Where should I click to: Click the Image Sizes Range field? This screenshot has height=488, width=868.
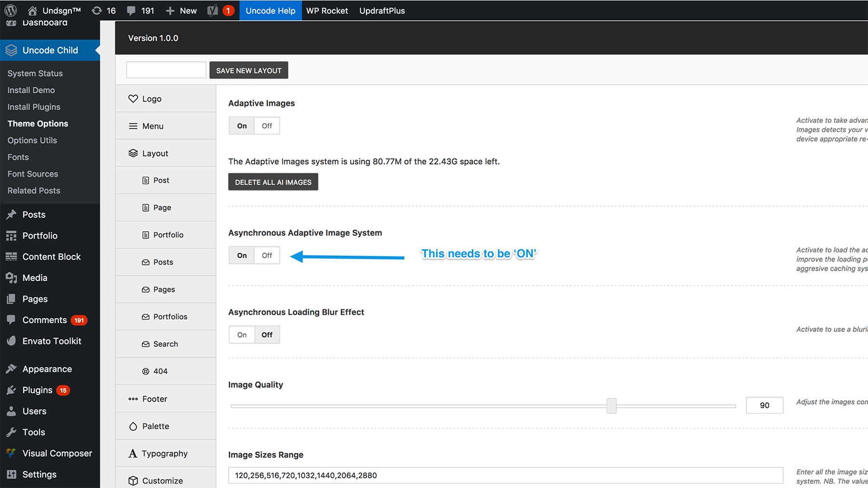505,475
